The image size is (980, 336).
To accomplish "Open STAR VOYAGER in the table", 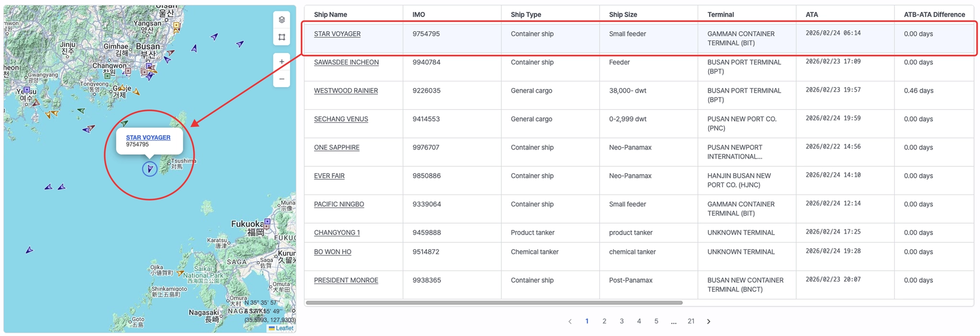I will [x=337, y=34].
